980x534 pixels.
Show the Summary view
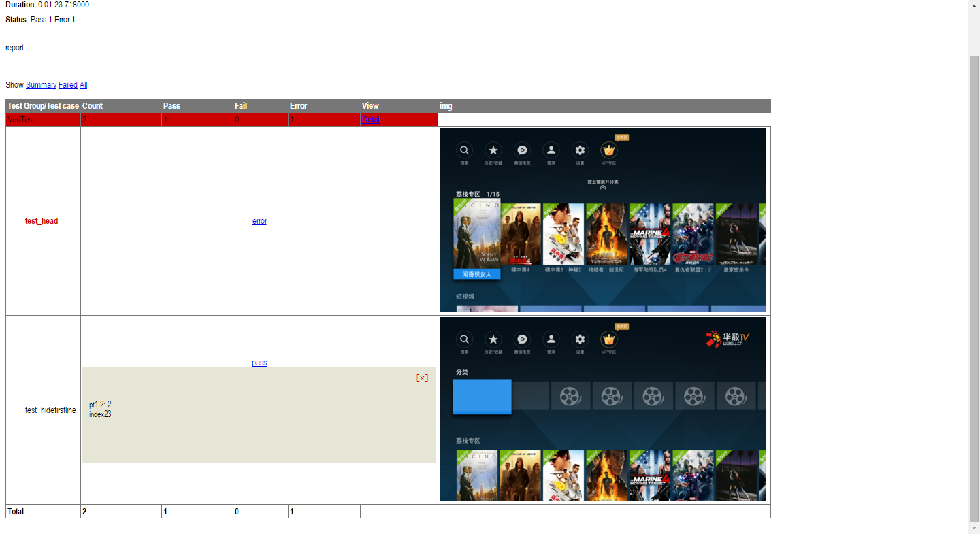coord(41,85)
